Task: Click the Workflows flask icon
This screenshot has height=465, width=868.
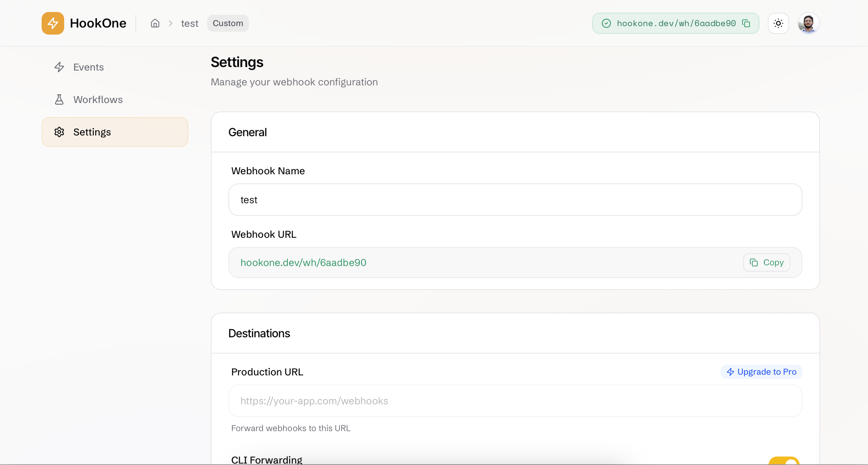Action: click(x=59, y=99)
